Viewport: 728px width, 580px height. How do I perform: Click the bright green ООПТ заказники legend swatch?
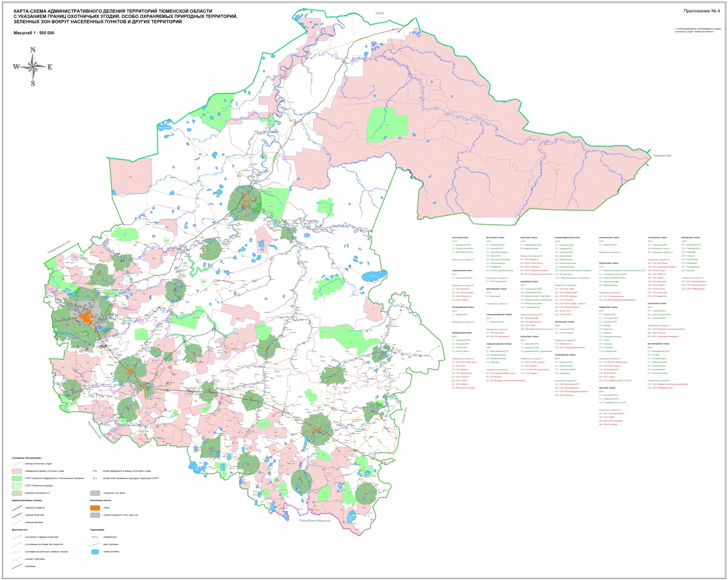pos(17,478)
